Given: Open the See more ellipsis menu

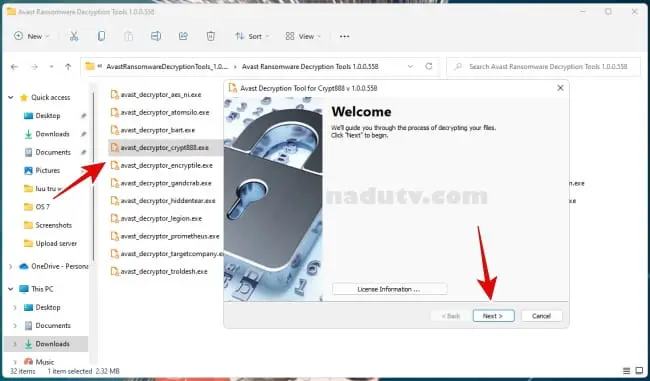Looking at the screenshot, I should click(x=344, y=36).
